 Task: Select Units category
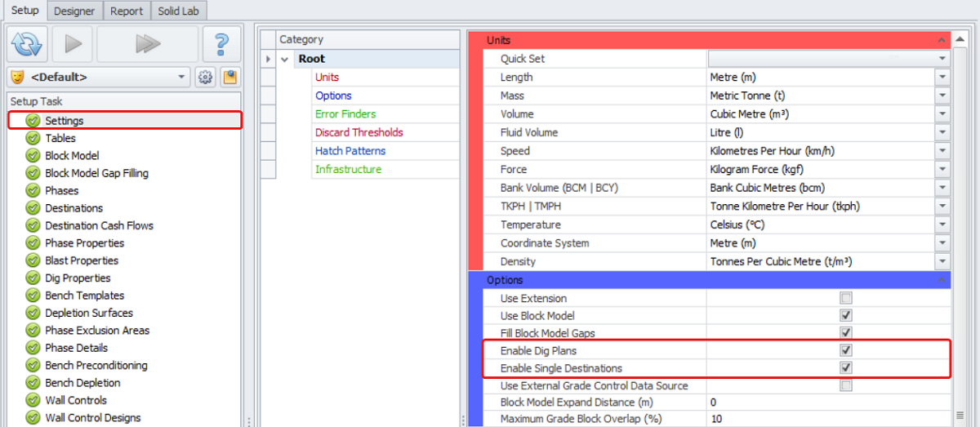[x=327, y=78]
